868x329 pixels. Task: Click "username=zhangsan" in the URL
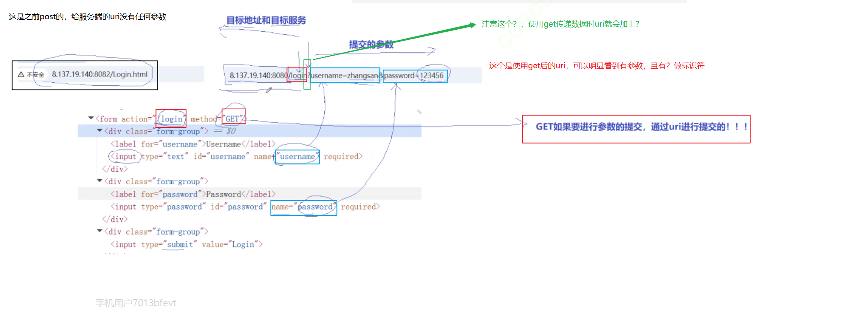pos(345,75)
